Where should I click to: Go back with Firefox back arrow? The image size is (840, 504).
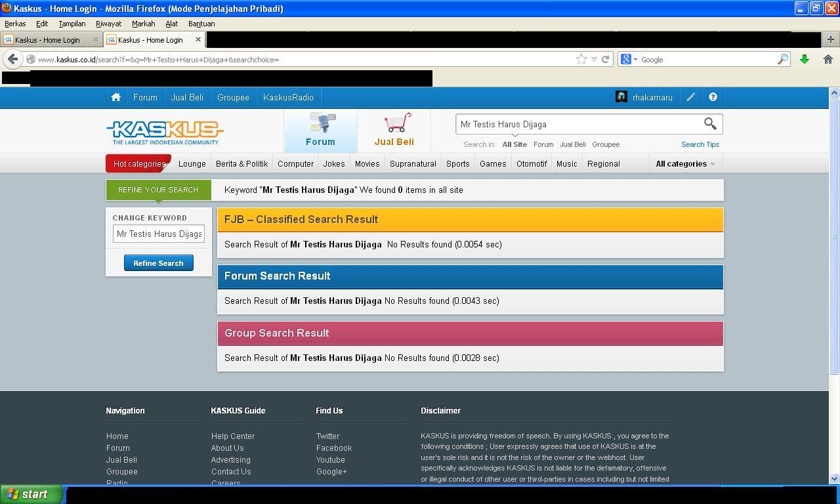tap(12, 59)
